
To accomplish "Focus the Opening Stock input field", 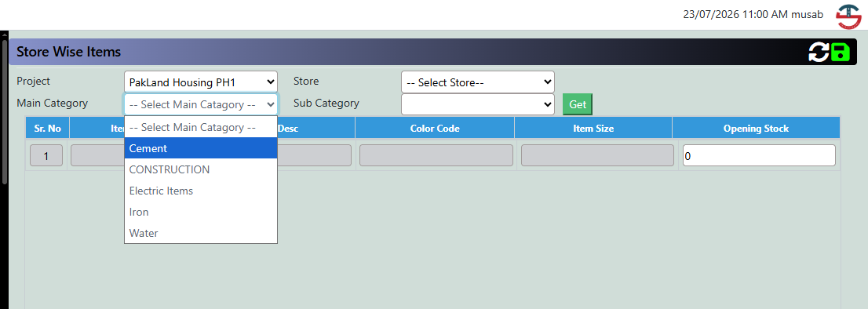I will click(x=758, y=156).
